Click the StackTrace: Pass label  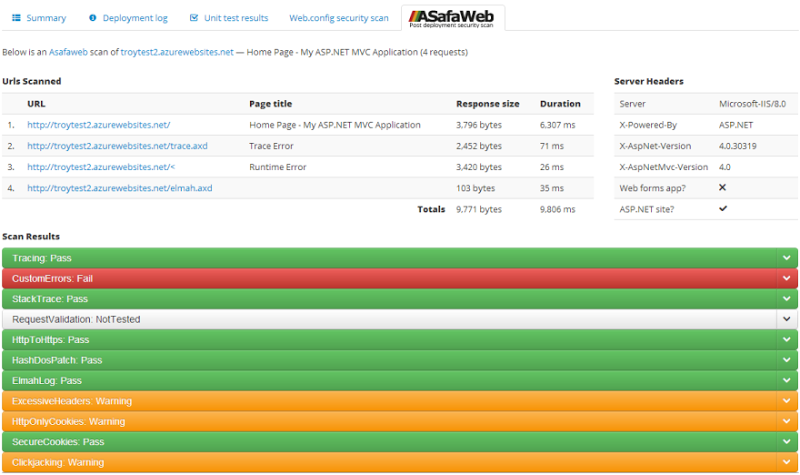coord(50,299)
